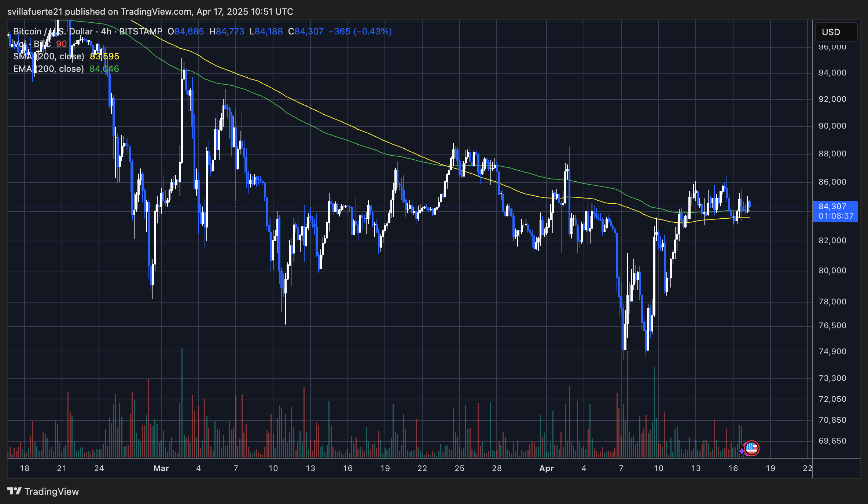Click the yellow SMA value 83,595

104,56
